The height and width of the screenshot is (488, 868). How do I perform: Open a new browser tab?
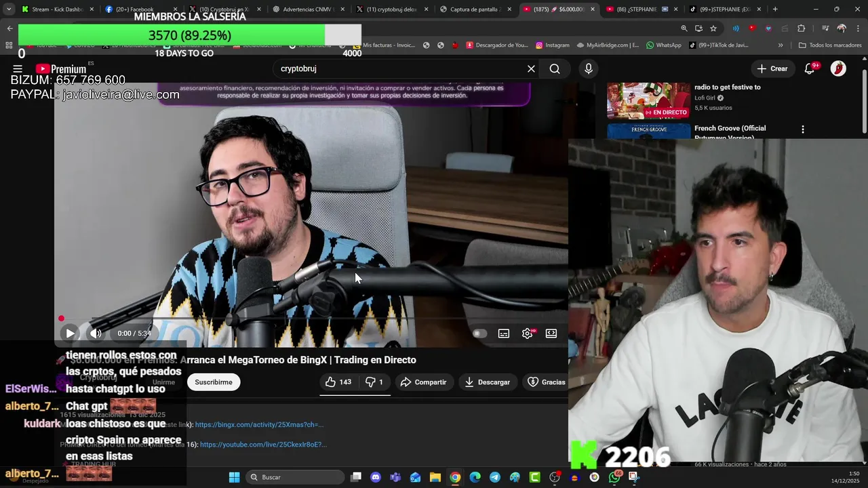775,9
